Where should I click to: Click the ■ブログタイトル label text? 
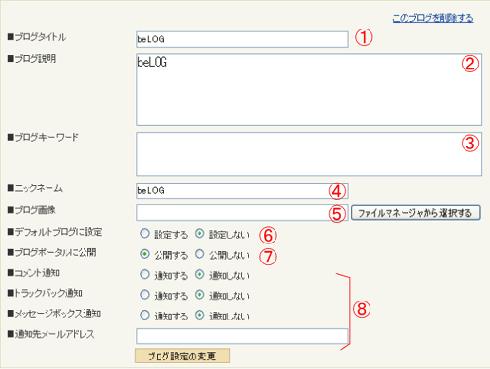pos(37,37)
